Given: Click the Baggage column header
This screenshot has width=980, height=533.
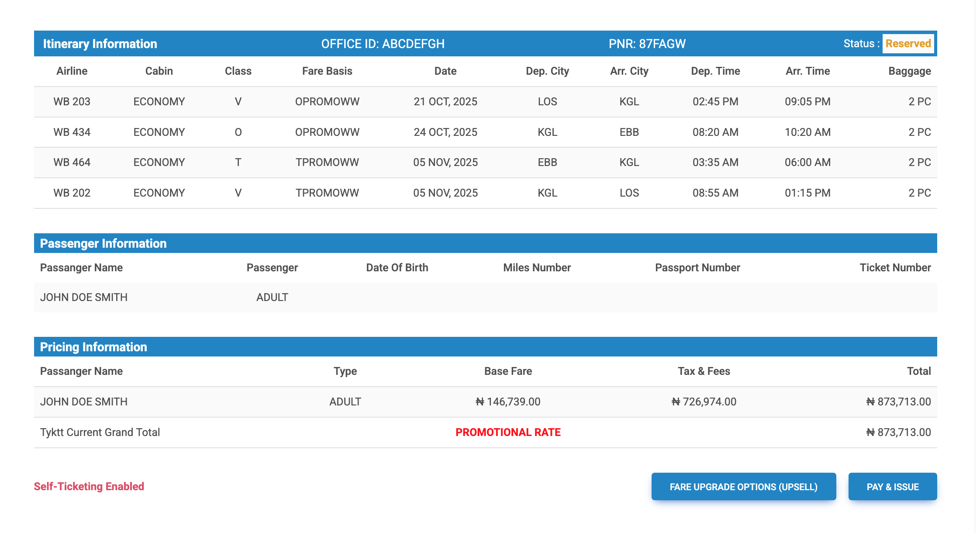Looking at the screenshot, I should coord(909,71).
